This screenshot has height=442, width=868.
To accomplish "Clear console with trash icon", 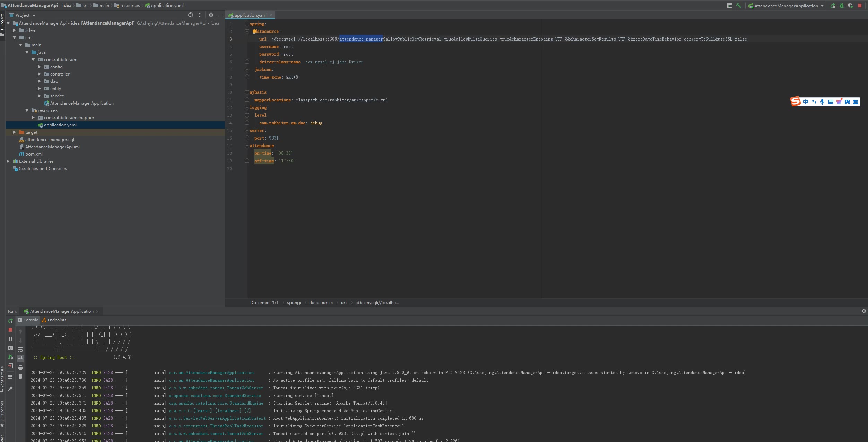I will [20, 377].
